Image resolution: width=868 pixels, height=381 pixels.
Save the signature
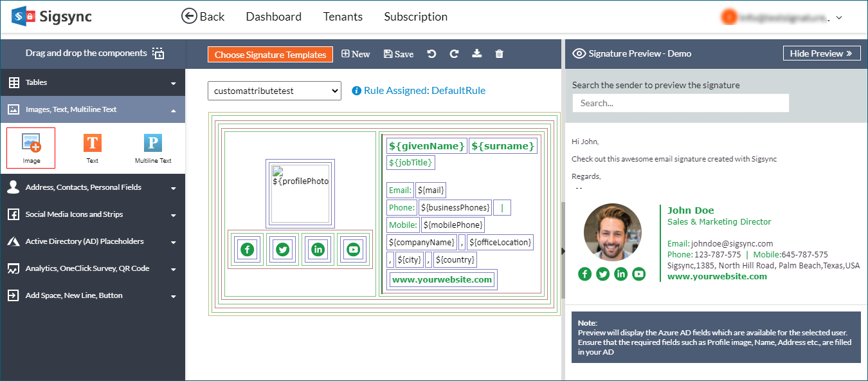coord(399,54)
